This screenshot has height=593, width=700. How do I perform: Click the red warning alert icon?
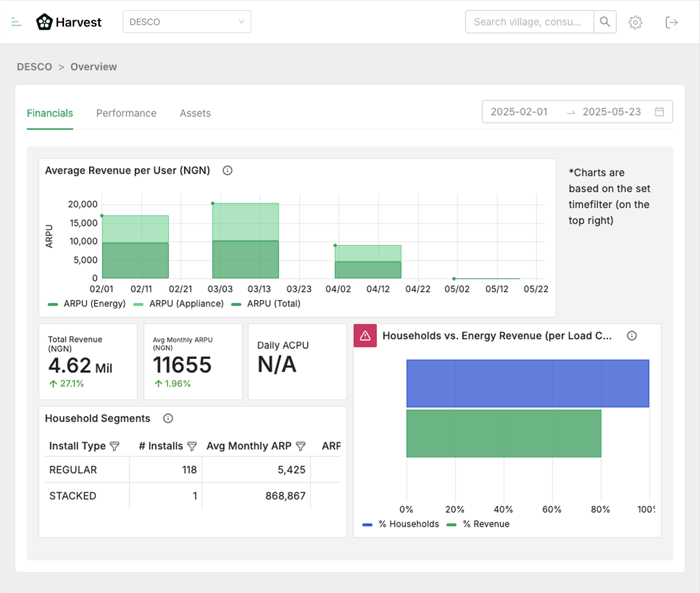click(x=365, y=335)
